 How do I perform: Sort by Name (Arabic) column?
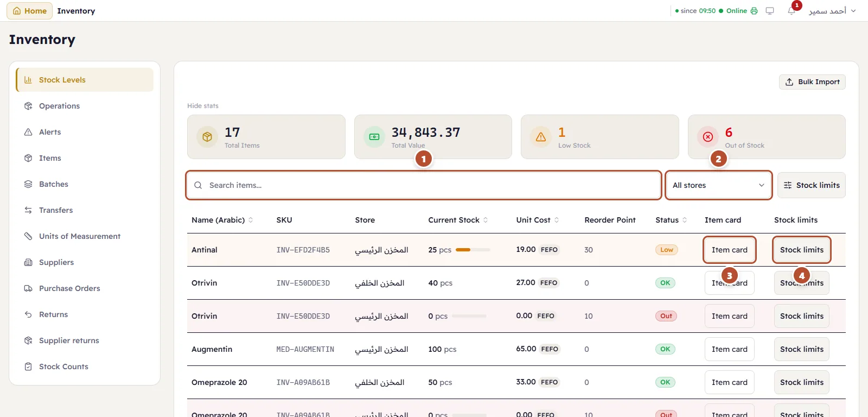(x=222, y=220)
